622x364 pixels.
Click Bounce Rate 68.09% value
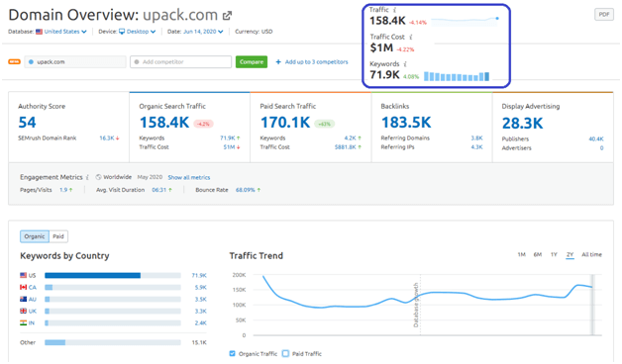246,190
